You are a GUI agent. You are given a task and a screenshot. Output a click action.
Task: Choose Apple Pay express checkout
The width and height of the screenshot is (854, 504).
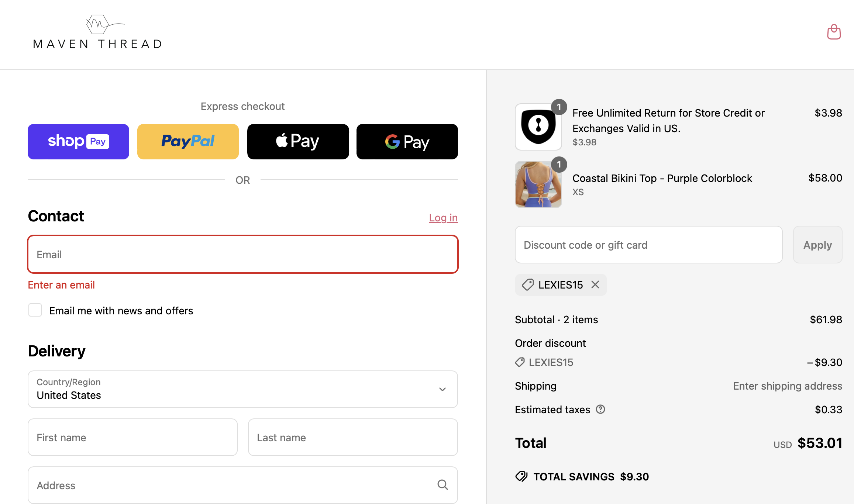(297, 141)
